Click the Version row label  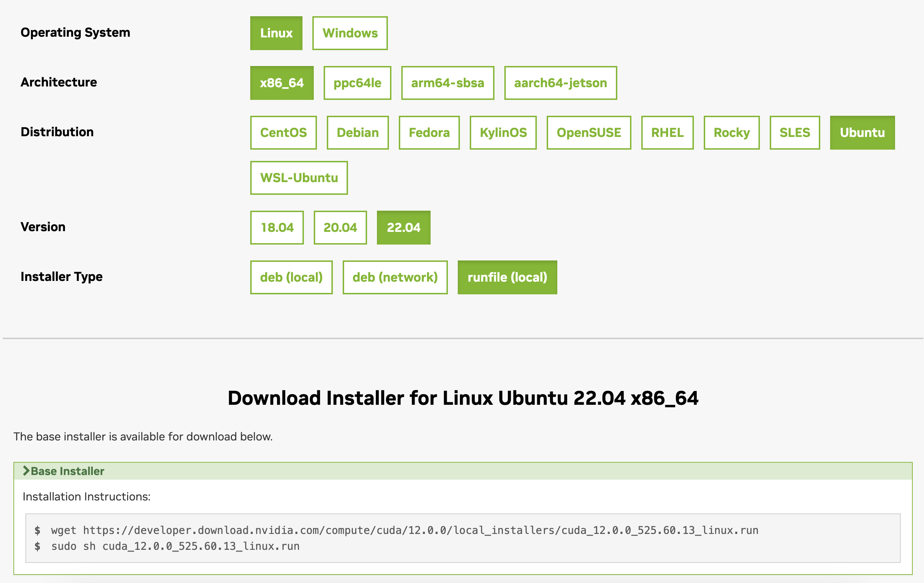(x=43, y=227)
